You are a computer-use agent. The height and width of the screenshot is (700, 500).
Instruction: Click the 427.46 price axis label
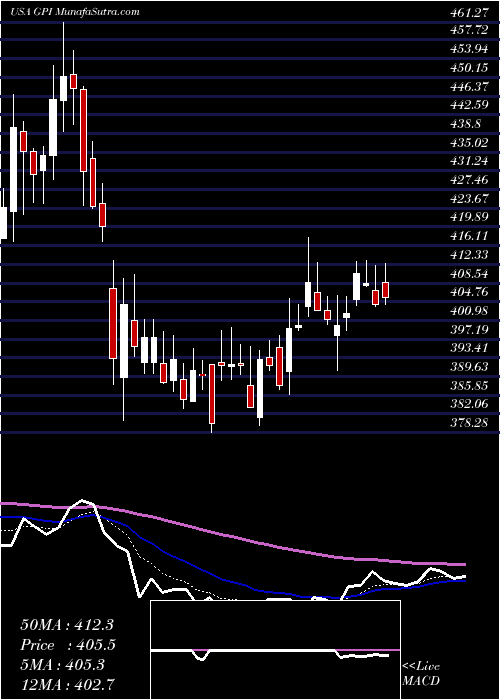click(467, 180)
